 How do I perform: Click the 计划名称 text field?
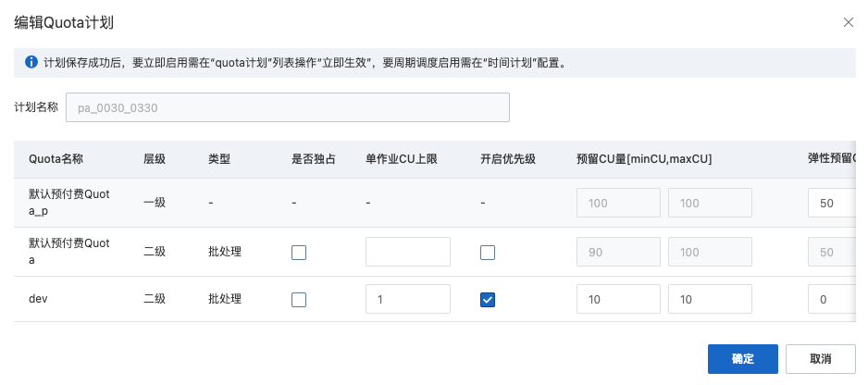(x=287, y=107)
